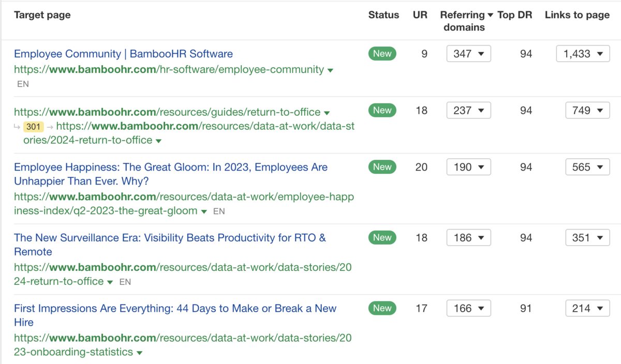The image size is (621, 364).
Task: Click the caret after the guides/return-to-office URL
Action: coord(326,113)
